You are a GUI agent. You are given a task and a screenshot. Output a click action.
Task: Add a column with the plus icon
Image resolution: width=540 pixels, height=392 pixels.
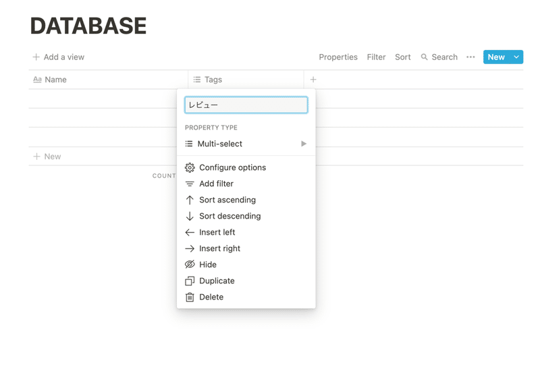[x=313, y=80]
